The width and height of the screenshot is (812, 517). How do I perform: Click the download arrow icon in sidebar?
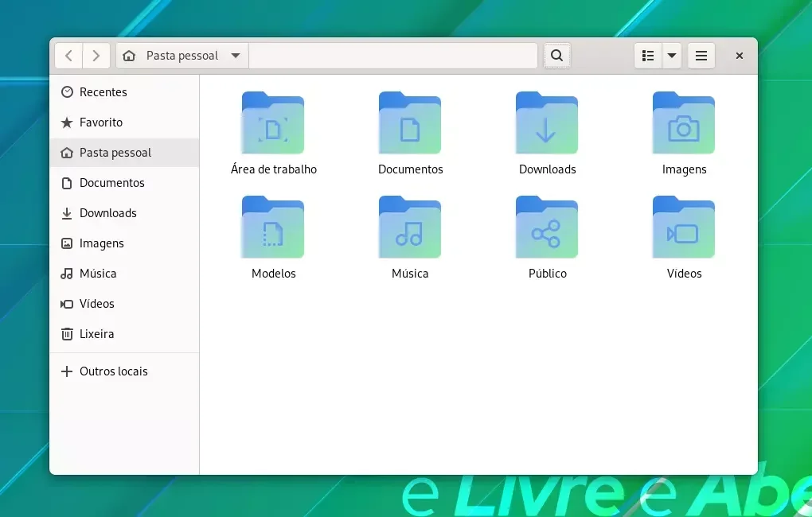(67, 213)
